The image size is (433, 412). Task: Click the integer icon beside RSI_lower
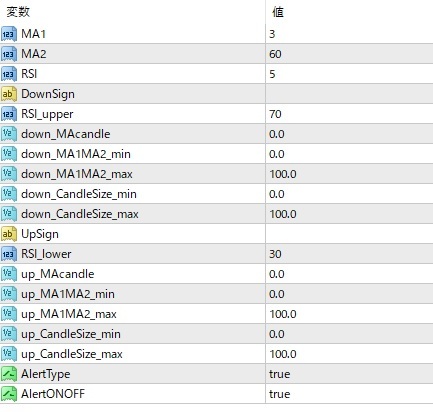[x=9, y=254]
